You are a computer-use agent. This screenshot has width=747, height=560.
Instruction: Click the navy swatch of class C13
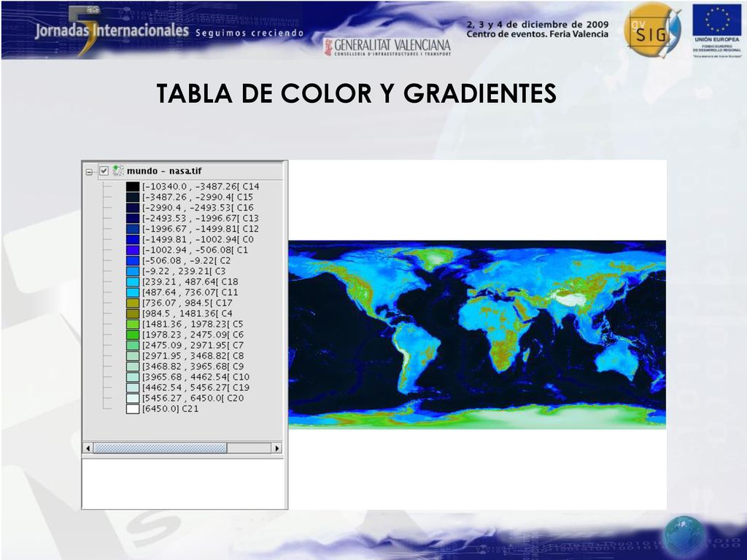pyautogui.click(x=133, y=218)
